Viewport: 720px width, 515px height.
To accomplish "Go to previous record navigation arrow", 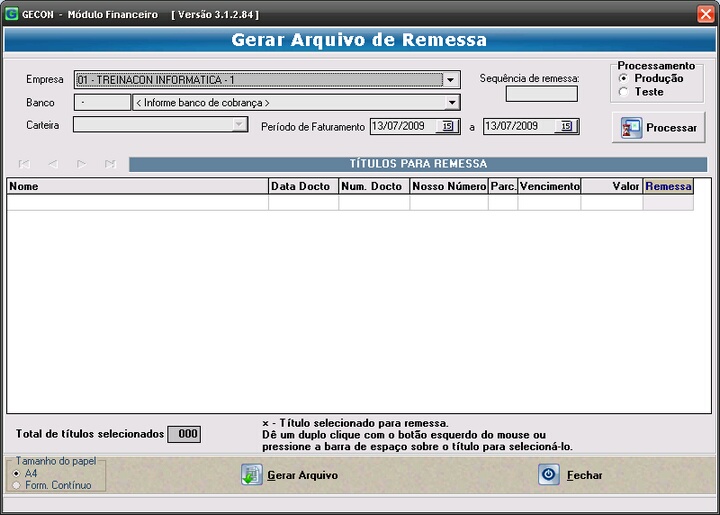I will tap(53, 164).
